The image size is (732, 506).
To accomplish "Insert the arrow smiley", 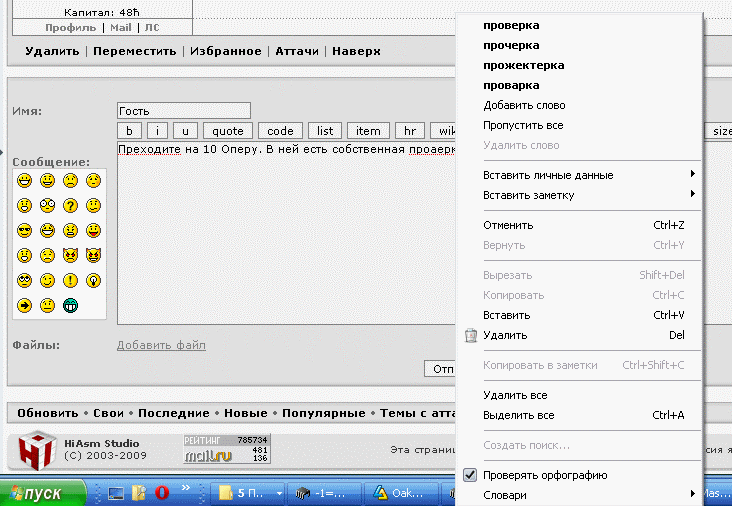I will (x=24, y=305).
